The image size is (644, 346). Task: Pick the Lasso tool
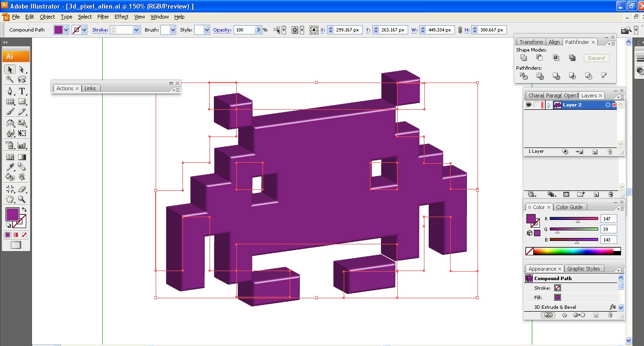point(22,80)
